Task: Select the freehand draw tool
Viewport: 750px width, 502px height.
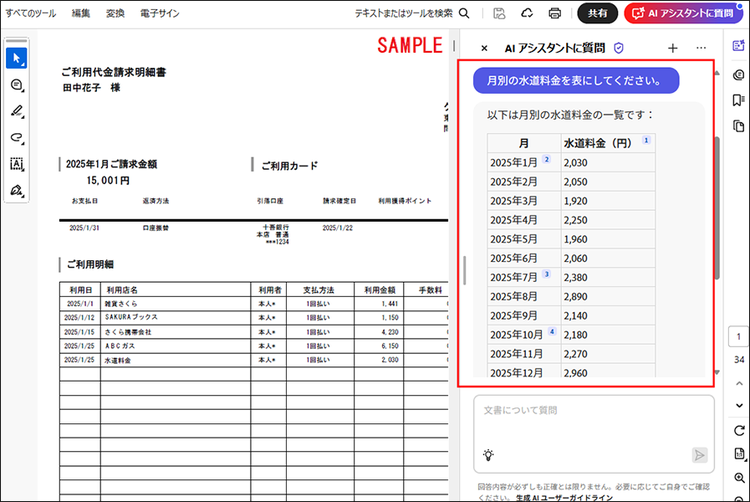Action: pos(16,137)
